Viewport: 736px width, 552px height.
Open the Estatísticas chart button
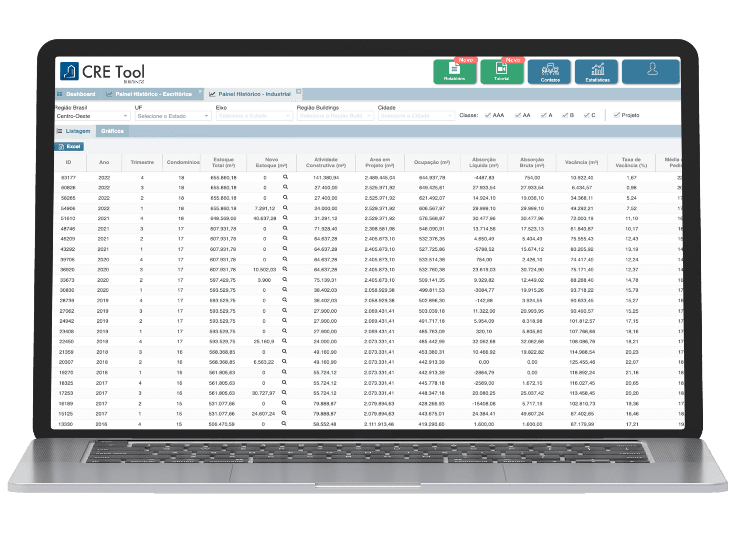tap(596, 72)
